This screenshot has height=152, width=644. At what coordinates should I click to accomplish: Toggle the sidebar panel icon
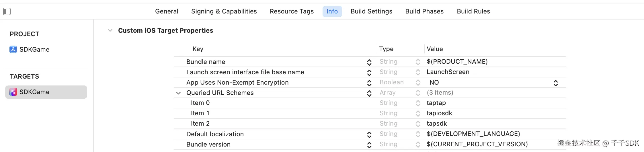click(x=7, y=11)
